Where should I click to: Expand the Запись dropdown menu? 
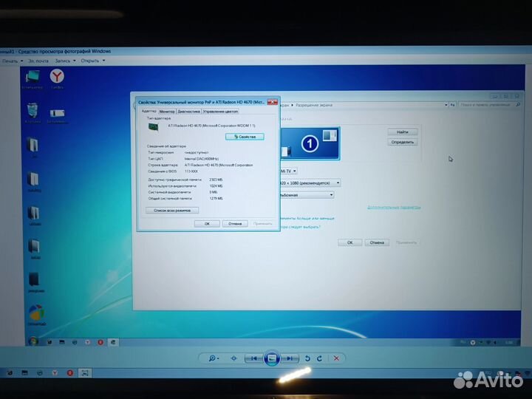point(65,61)
